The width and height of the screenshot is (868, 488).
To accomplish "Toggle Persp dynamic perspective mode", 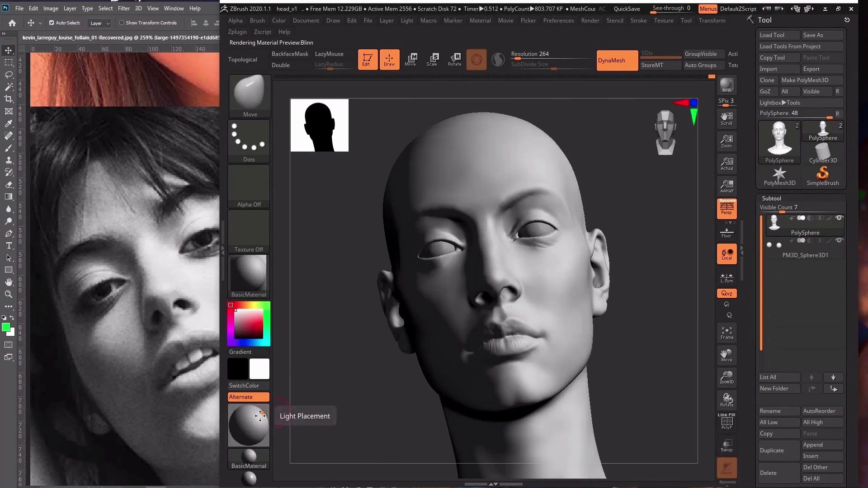I will click(727, 208).
